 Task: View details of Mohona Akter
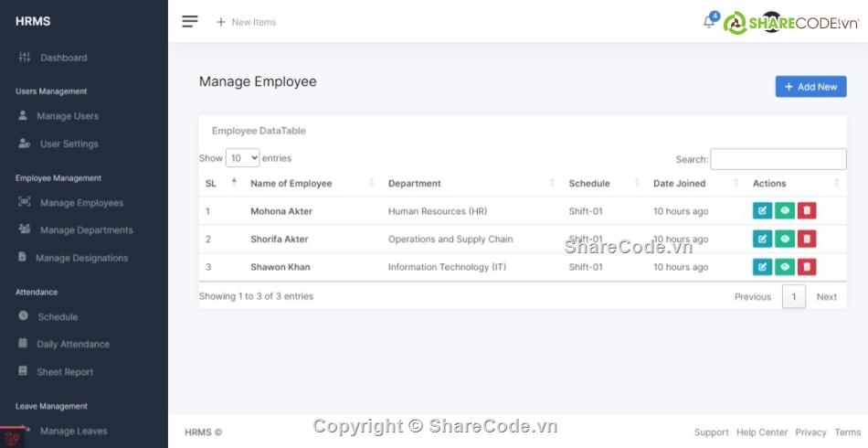[784, 211]
